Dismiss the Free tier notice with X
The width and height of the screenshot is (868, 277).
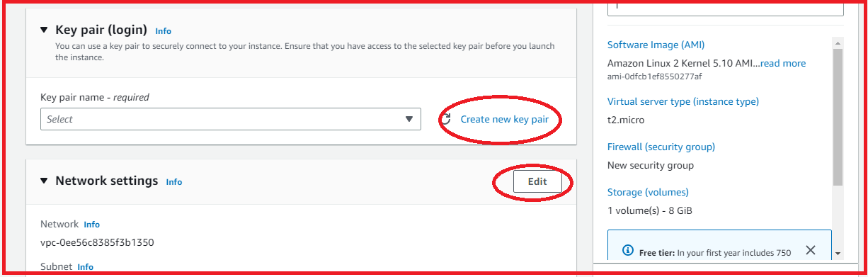coord(811,250)
